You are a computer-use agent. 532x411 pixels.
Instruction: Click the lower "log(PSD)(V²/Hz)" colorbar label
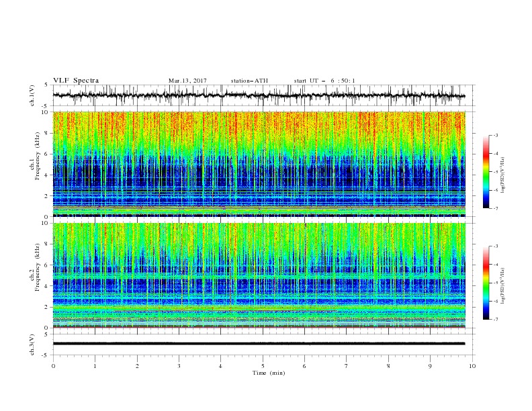(503, 286)
